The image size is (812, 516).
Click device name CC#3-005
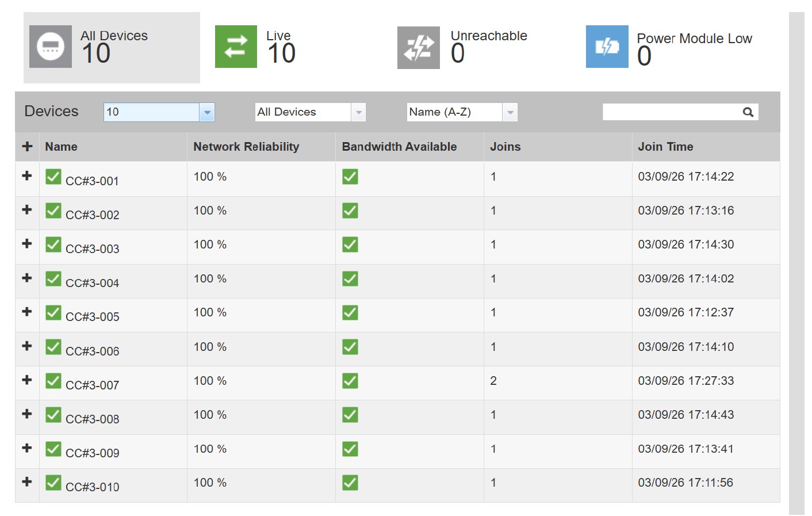tap(93, 317)
